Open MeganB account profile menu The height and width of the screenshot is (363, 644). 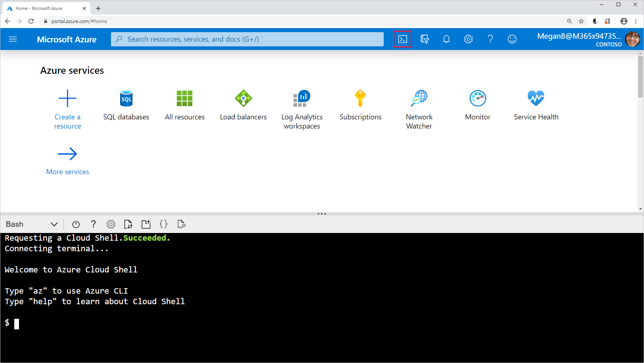coord(589,39)
